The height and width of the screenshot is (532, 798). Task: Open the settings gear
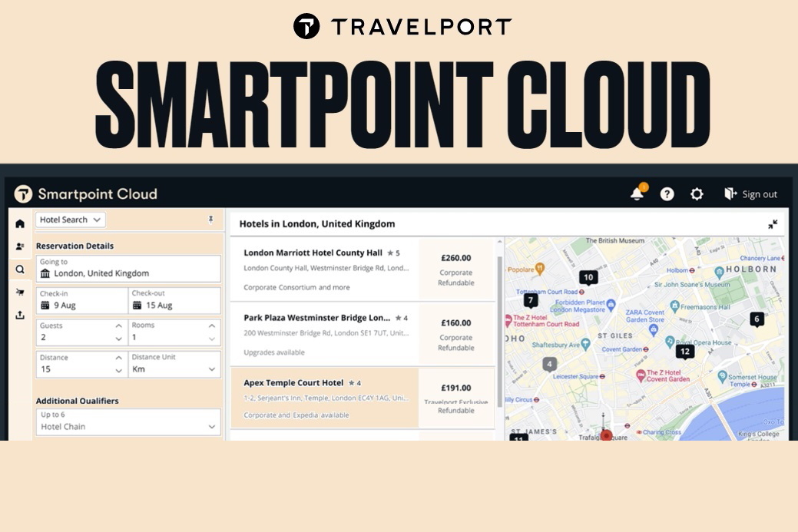click(697, 193)
